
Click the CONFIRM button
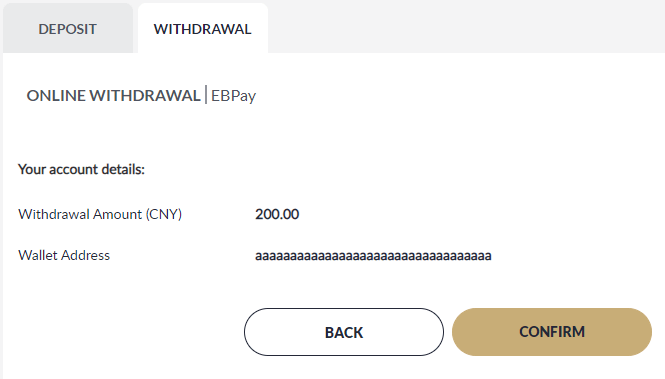click(x=552, y=332)
